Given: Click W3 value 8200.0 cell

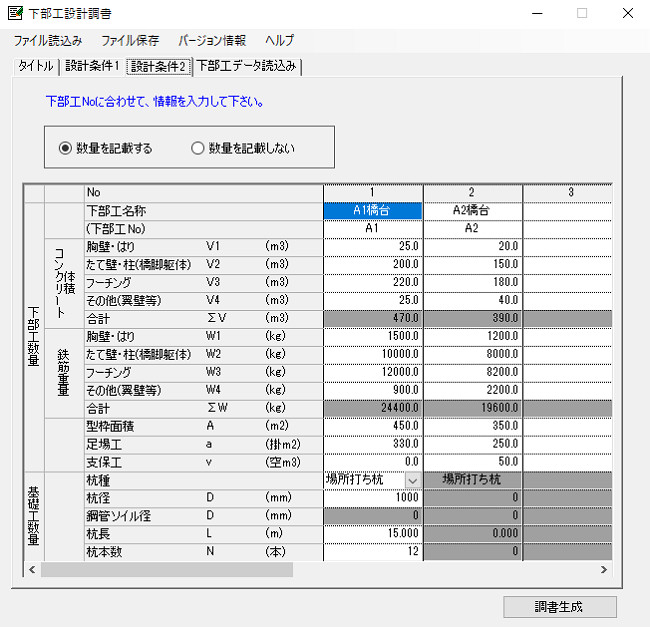Looking at the screenshot, I should tap(473, 372).
